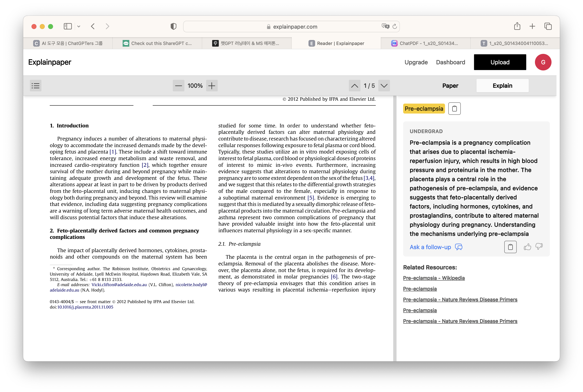This screenshot has width=583, height=392.
Task: Zoom out with the minus button
Action: tap(178, 86)
